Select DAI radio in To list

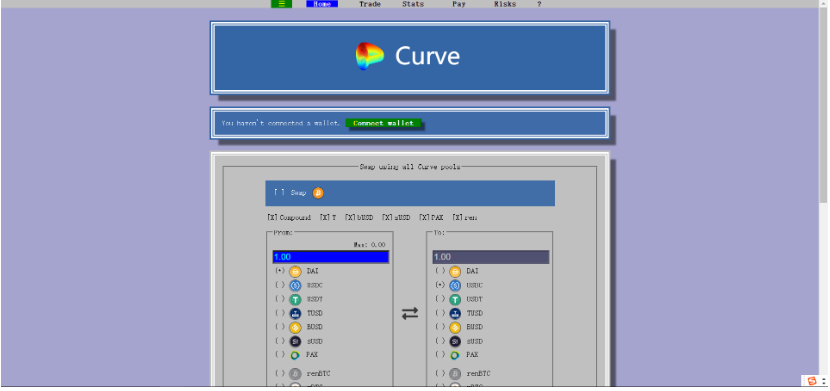(440, 271)
